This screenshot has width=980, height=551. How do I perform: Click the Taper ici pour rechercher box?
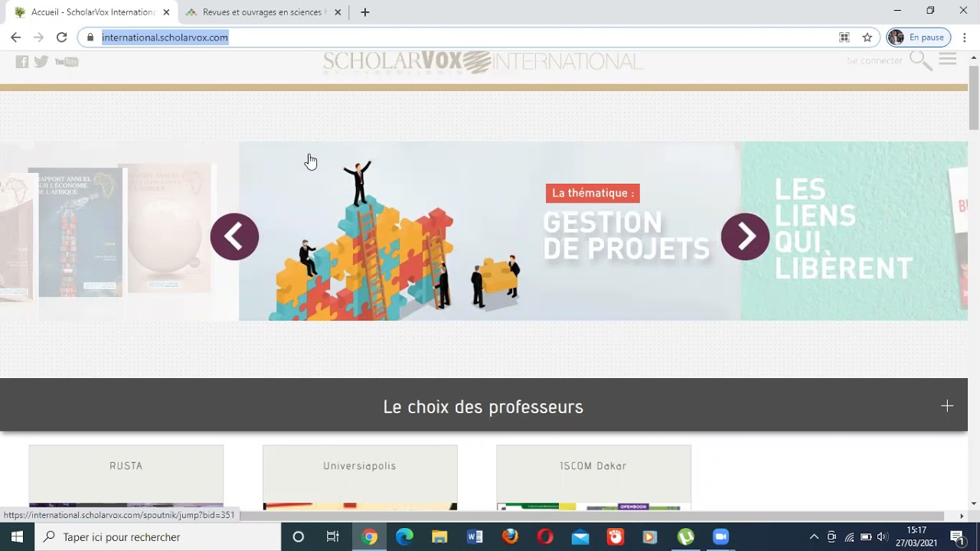point(158,537)
